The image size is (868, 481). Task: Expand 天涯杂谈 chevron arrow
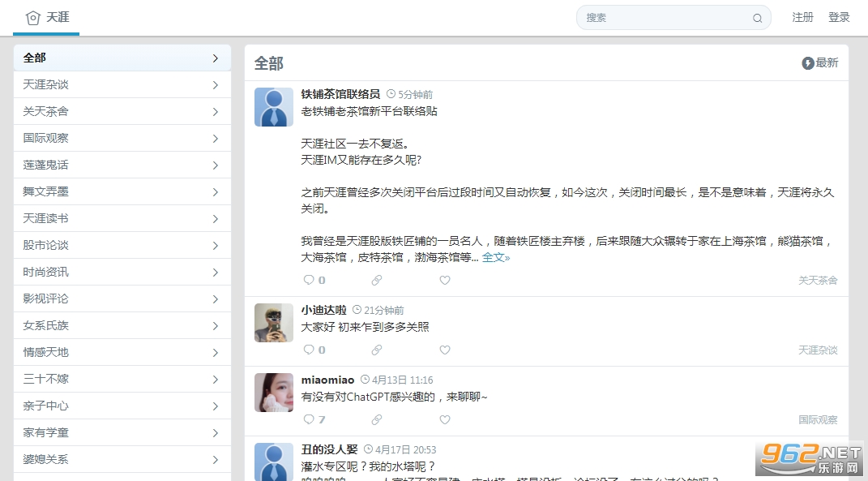216,85
